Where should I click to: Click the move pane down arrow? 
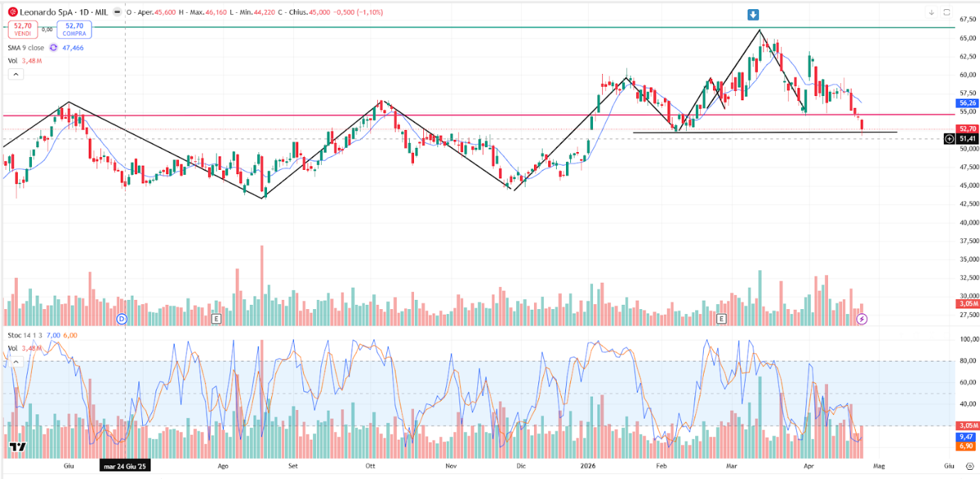pos(931,12)
